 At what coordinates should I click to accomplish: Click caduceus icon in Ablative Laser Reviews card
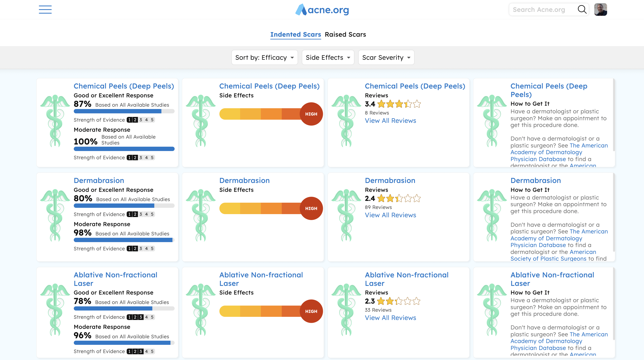(x=346, y=310)
